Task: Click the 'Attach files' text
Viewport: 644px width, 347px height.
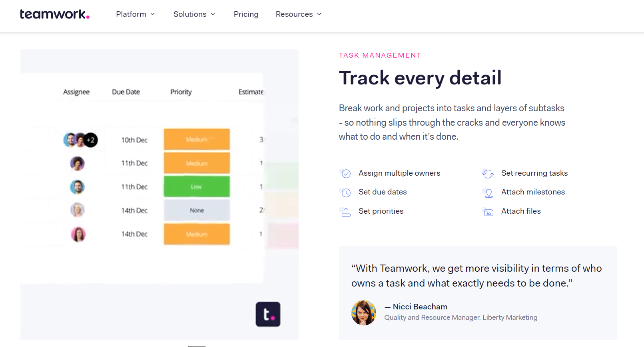Action: (521, 211)
